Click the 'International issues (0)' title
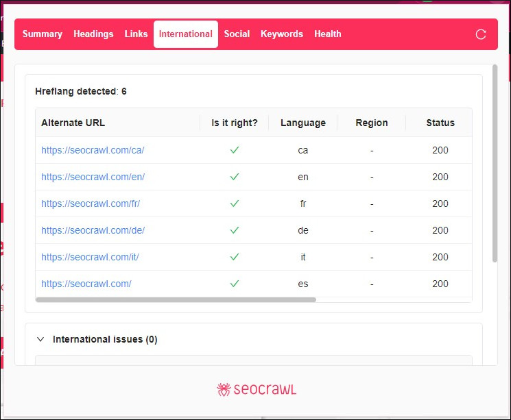The height and width of the screenshot is (420, 511). pos(105,339)
